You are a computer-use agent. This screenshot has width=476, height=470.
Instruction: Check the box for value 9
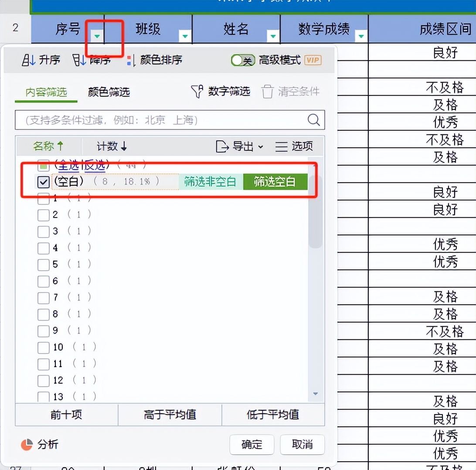tap(44, 330)
